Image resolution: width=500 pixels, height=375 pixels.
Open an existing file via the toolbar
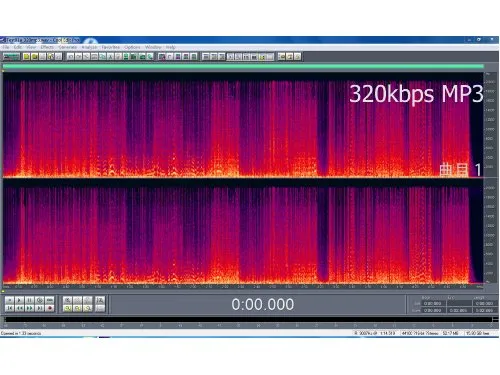click(34, 57)
